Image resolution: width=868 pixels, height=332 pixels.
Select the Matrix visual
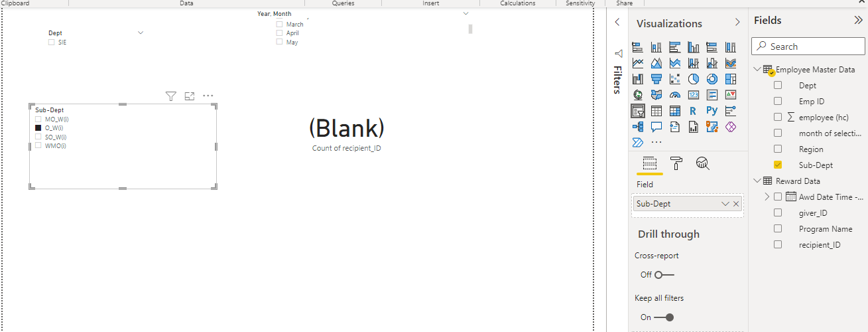(675, 111)
